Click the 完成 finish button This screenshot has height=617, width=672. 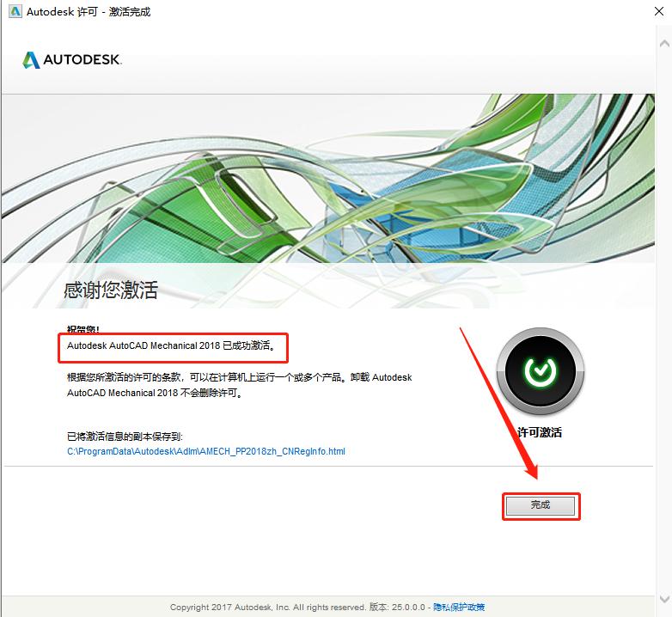click(x=541, y=506)
